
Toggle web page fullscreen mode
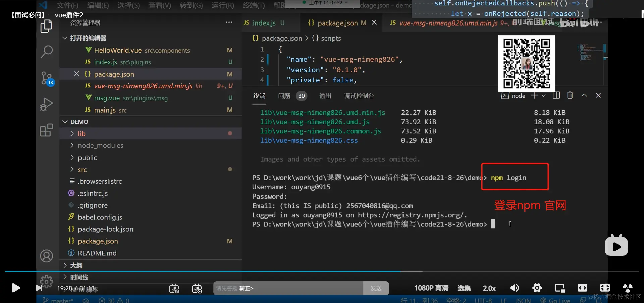pyautogui.click(x=605, y=288)
